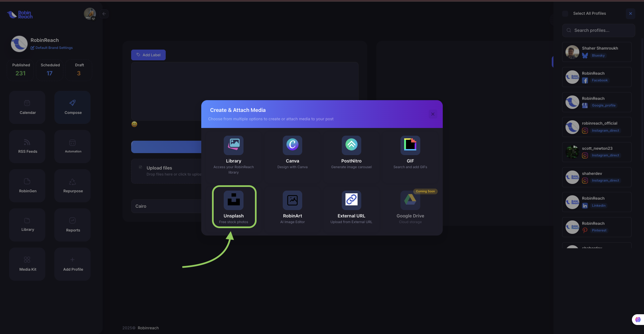The height and width of the screenshot is (334, 644).
Task: Click the RobinReach logo
Action: pyautogui.click(x=20, y=14)
